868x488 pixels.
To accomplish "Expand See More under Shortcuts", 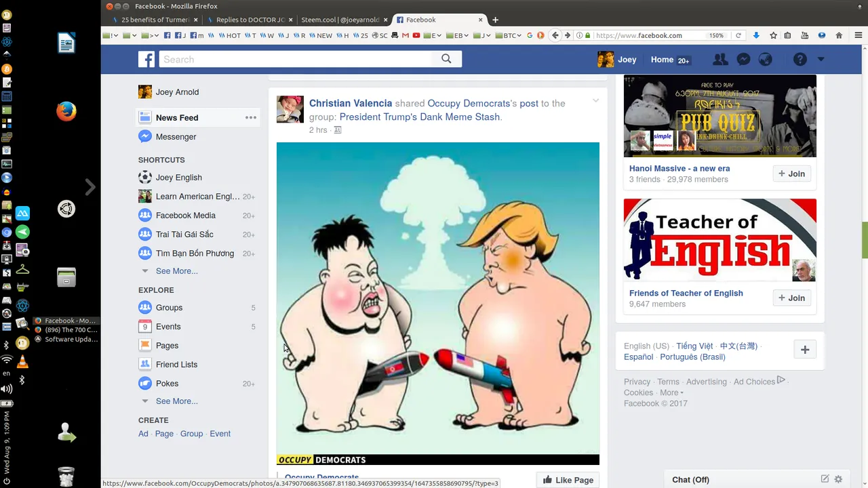I will [x=177, y=271].
